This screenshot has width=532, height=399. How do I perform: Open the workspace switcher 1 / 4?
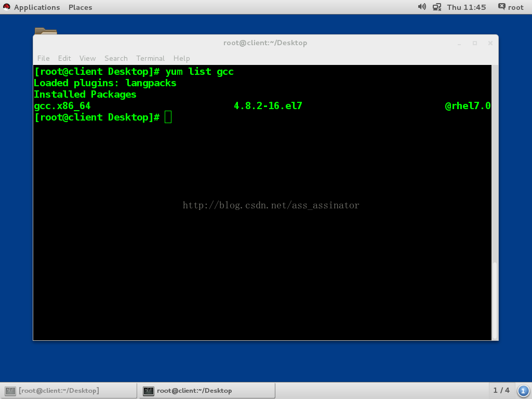(x=501, y=391)
